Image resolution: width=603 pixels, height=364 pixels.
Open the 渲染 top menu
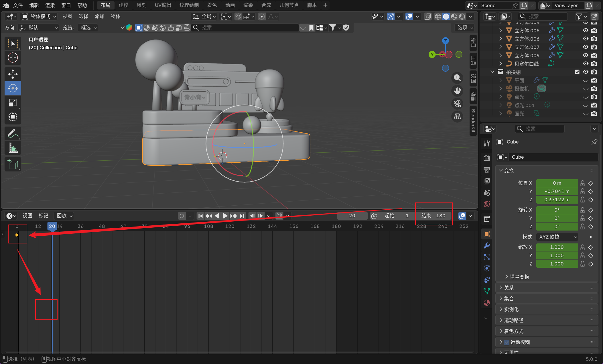[x=50, y=5]
